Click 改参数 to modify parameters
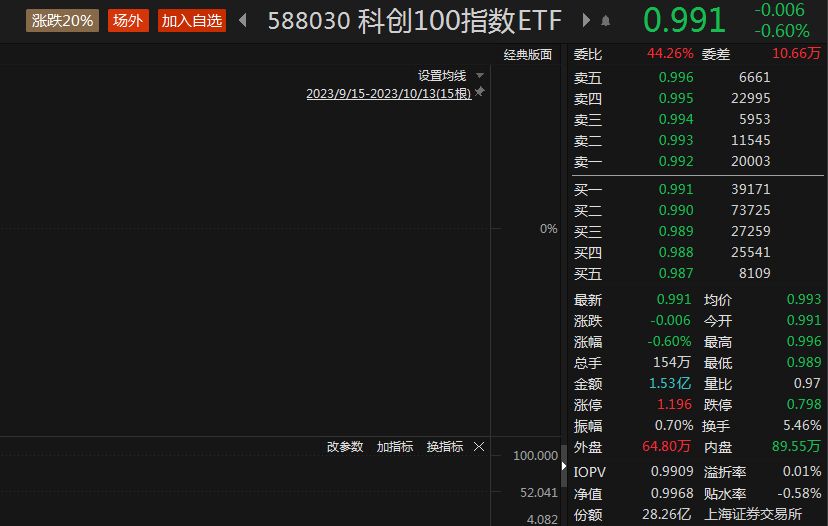The image size is (828, 526). (345, 447)
